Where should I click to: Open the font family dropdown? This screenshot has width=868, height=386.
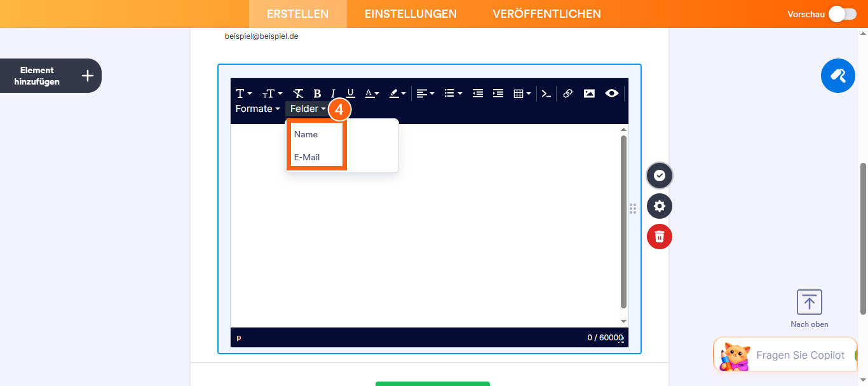point(244,93)
